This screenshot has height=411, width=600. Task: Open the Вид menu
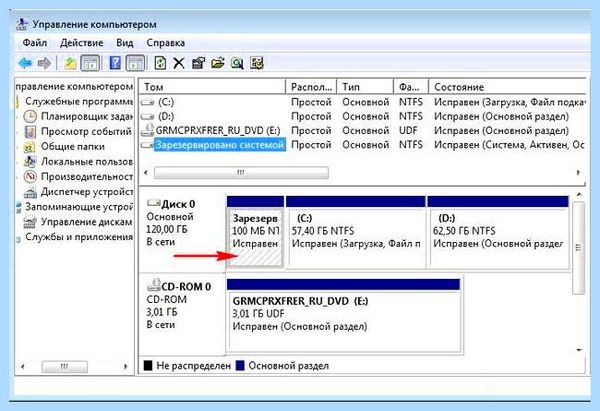125,42
